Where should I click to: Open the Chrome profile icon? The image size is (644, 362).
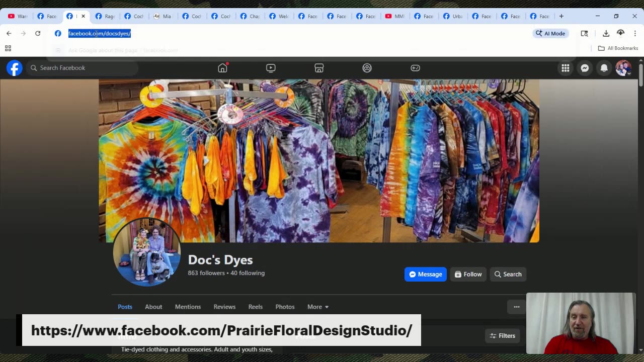(620, 33)
